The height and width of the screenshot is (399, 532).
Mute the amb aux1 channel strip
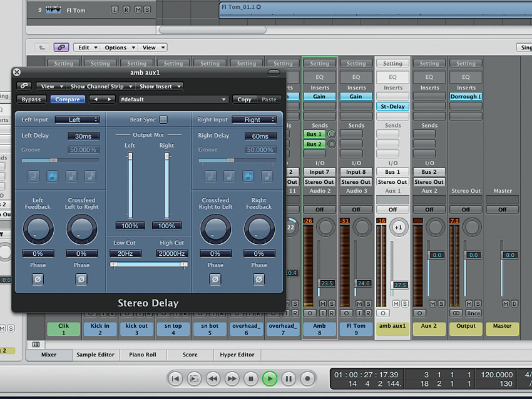click(x=396, y=304)
